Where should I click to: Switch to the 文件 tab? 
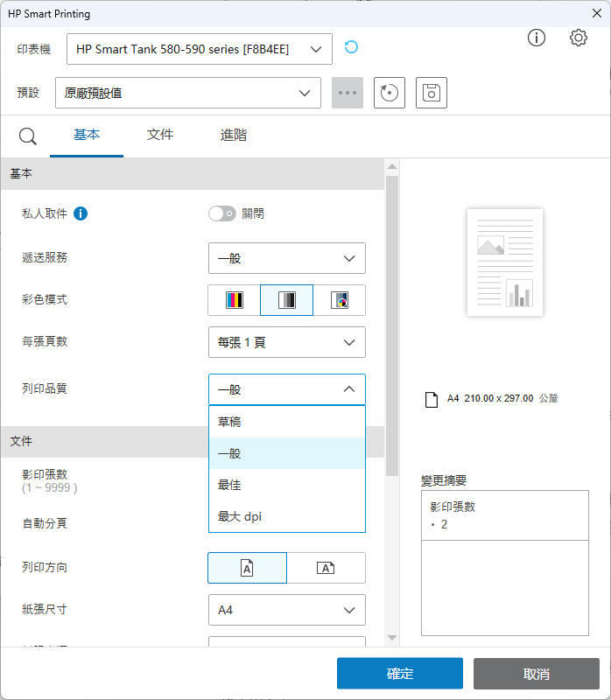pyautogui.click(x=160, y=135)
